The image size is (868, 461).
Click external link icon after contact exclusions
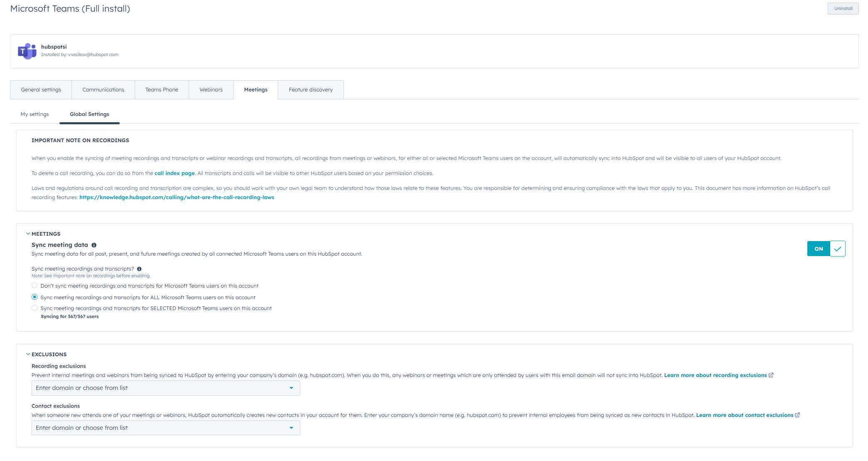(797, 415)
